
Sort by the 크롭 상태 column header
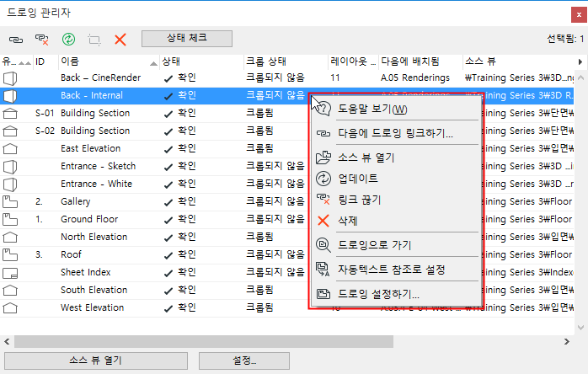click(286, 61)
